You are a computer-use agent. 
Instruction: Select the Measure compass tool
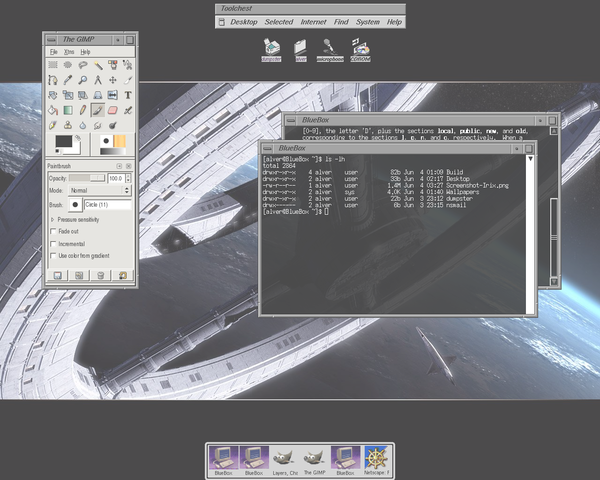click(x=98, y=80)
